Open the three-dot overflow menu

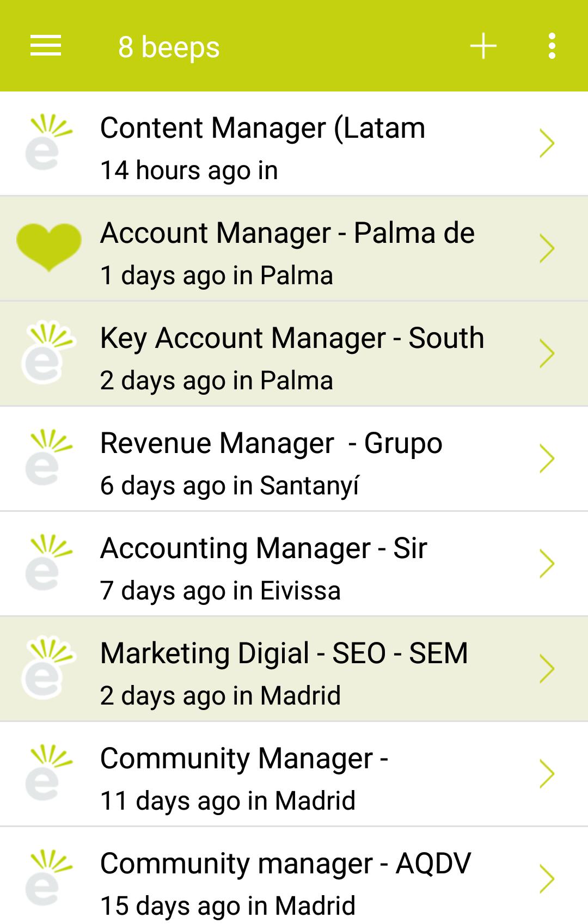(x=552, y=46)
